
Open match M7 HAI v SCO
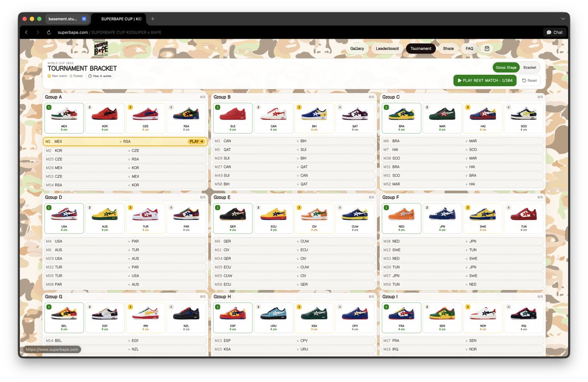(463, 150)
